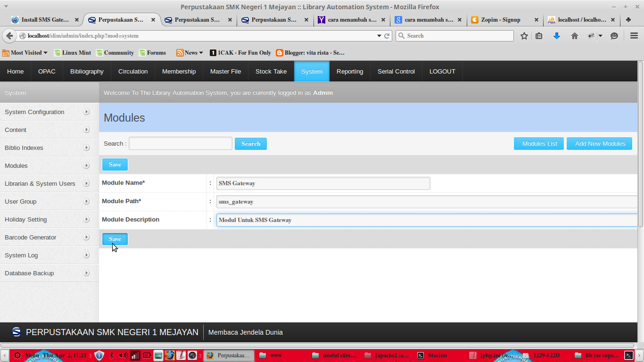The height and width of the screenshot is (362, 644).
Task: Click the search magnifier icon
Action: point(402,36)
